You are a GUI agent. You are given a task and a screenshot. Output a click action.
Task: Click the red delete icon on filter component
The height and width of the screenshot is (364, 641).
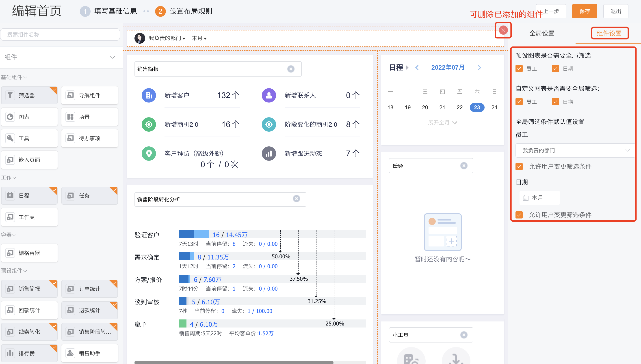pyautogui.click(x=503, y=30)
